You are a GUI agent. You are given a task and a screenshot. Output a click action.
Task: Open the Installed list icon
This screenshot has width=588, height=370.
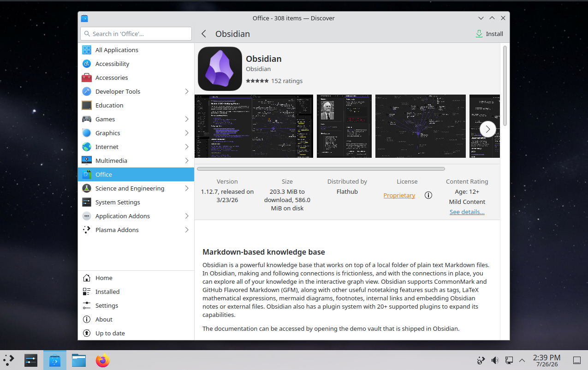[87, 292]
